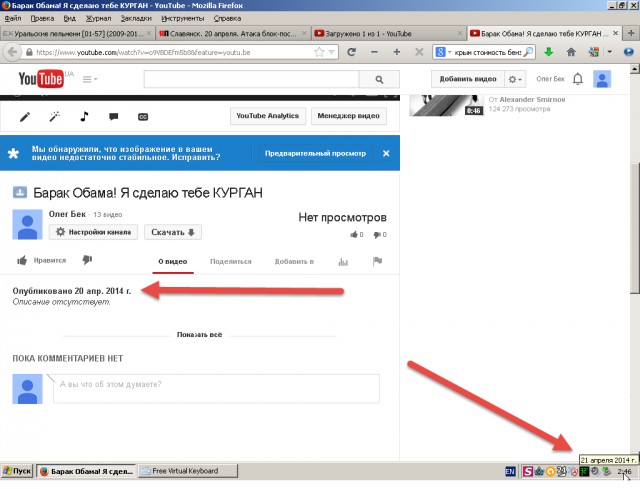Open the annotations speech bubble tool
The image size is (640, 489).
113,116
